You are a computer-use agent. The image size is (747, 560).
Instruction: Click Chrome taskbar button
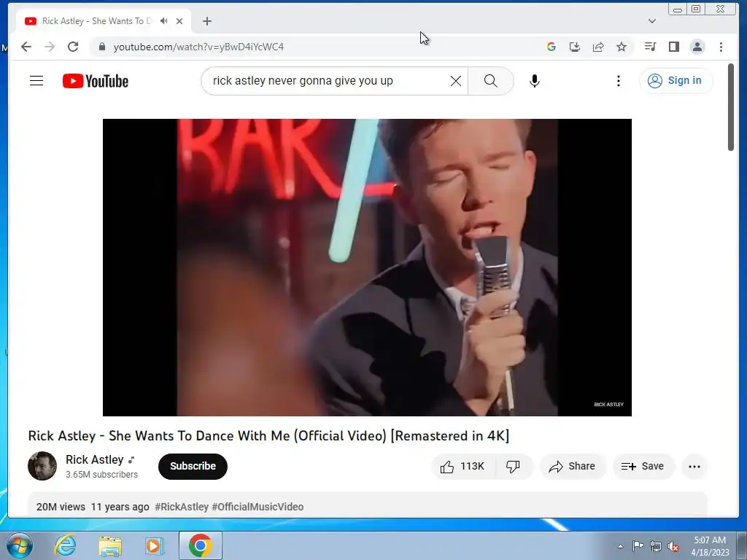coord(201,545)
